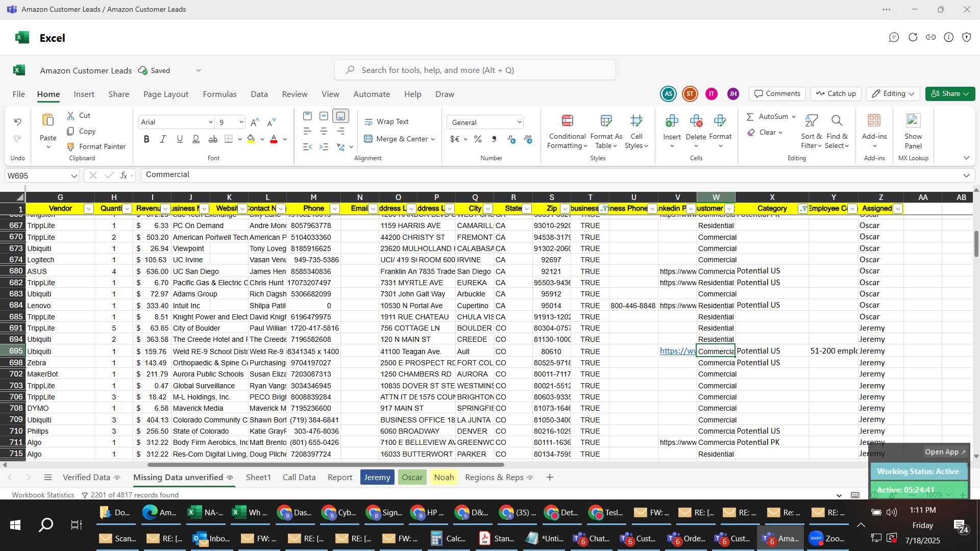Click the percent style icon
The width and height of the screenshot is (980, 551).
[478, 139]
